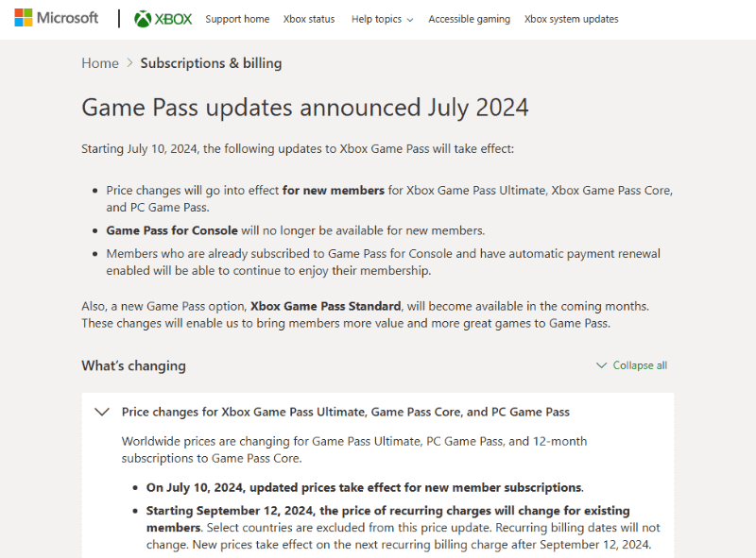Open the Accessible gaming nav item

tap(469, 19)
